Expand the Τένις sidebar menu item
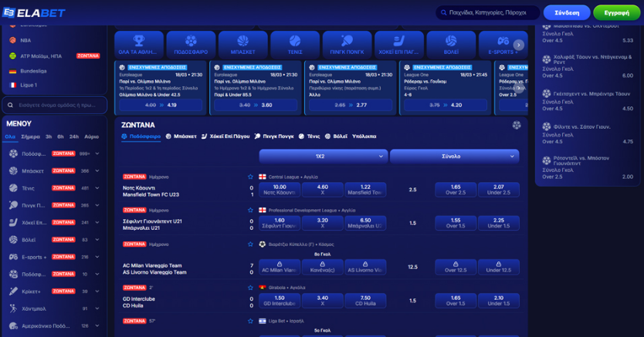This screenshot has width=644, height=337. [x=97, y=188]
